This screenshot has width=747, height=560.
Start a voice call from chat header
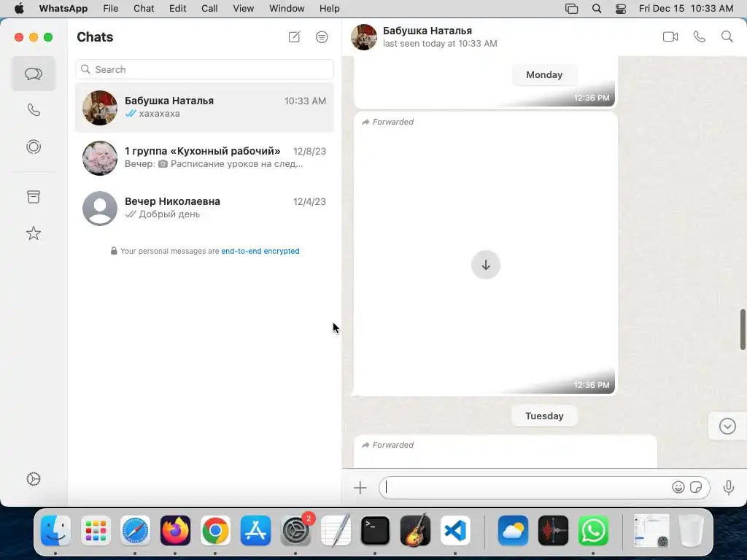(699, 36)
